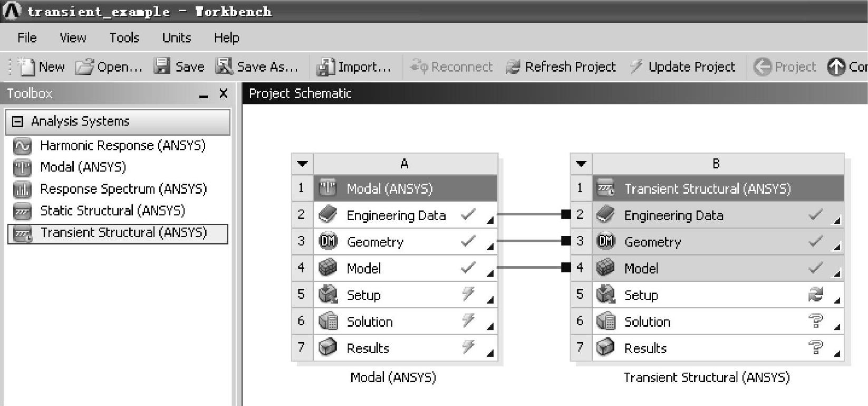Viewport: 868px width, 406px height.
Task: Click Solution icon in system B
Action: click(605, 321)
